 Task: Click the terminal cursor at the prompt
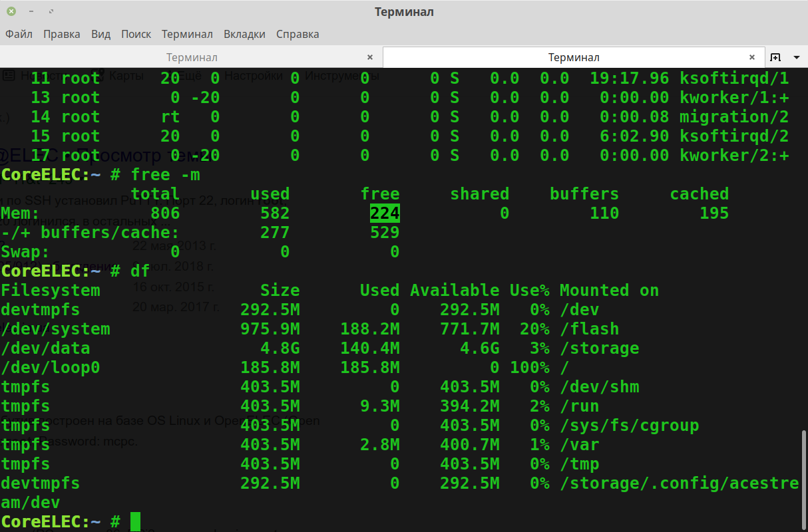pos(136,521)
